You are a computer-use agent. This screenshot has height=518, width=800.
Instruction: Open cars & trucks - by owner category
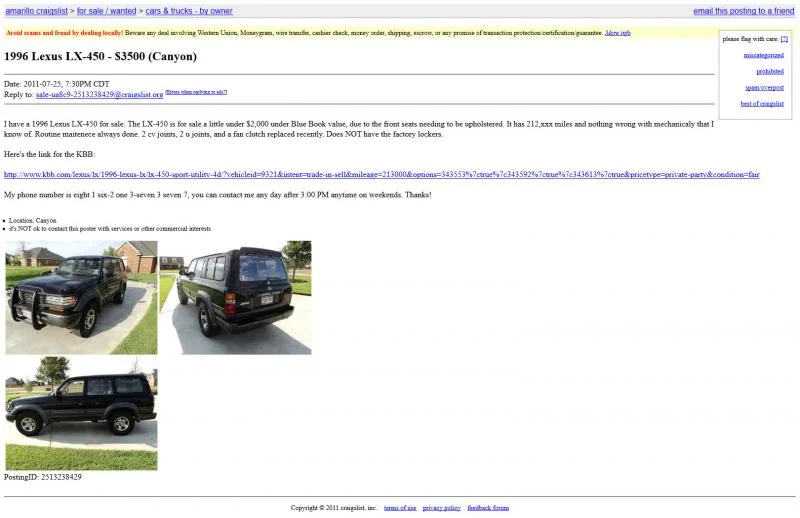click(189, 11)
